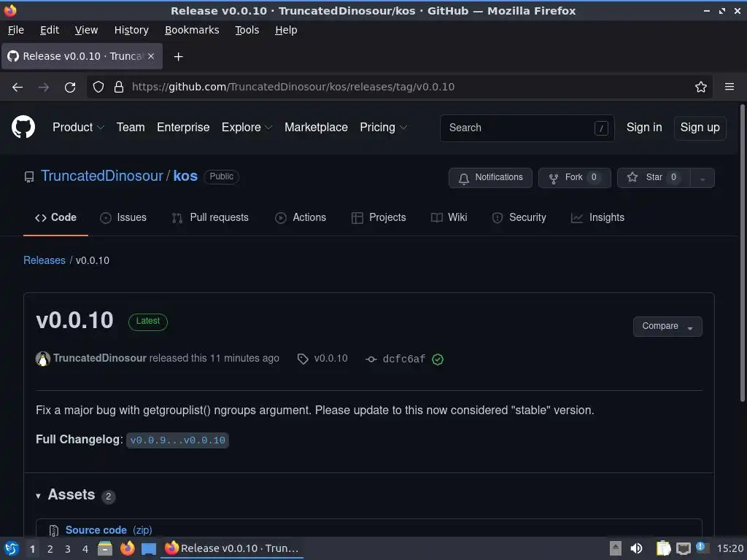Expand the Explore dropdown menu
747x560 pixels.
[x=247, y=127]
